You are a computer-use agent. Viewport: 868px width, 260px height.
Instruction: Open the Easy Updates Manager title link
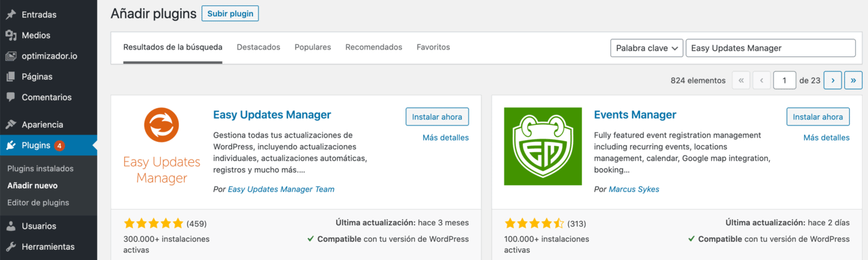point(272,115)
